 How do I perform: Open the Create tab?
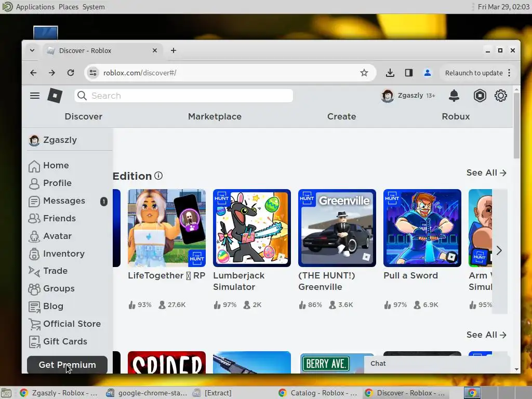point(342,116)
